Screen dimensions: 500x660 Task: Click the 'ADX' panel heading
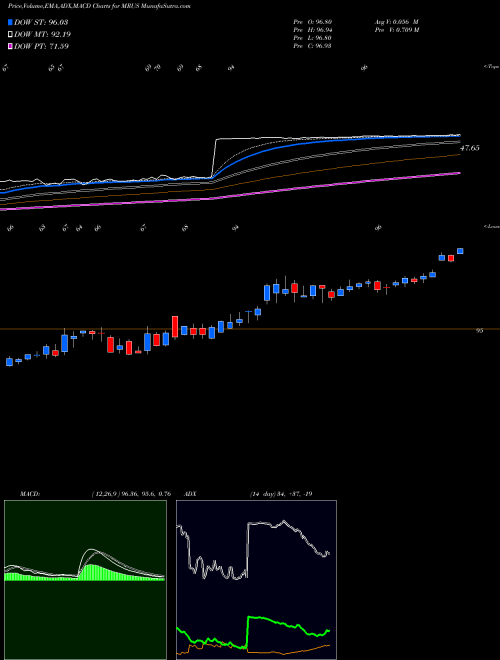point(190,494)
